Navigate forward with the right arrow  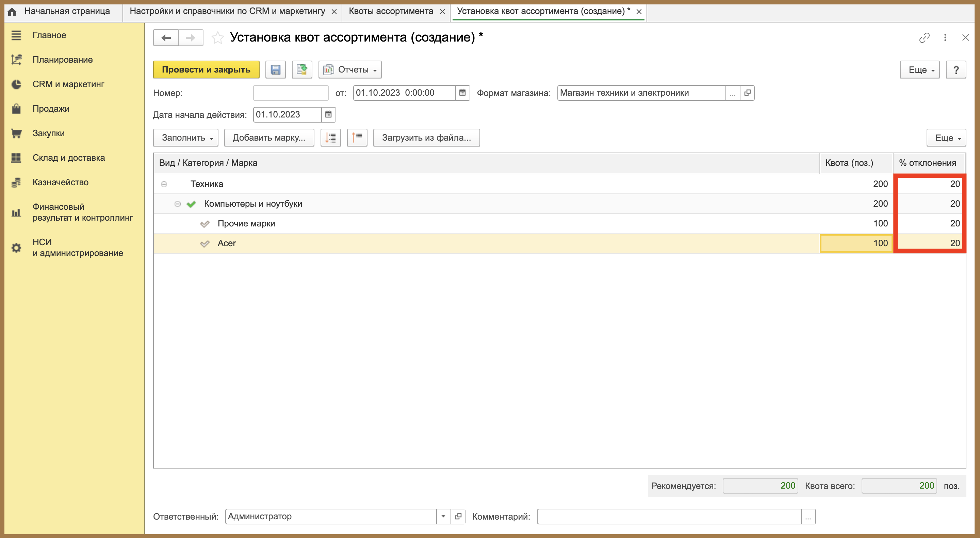click(x=191, y=38)
